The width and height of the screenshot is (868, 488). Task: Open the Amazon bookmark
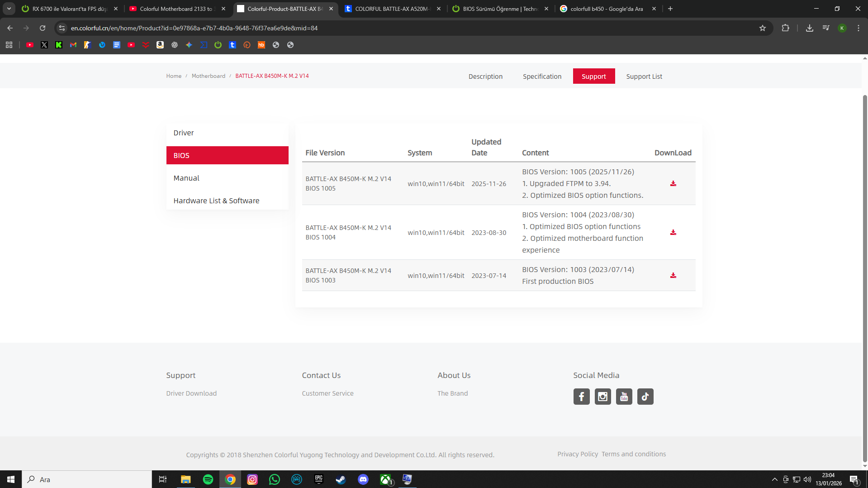pyautogui.click(x=160, y=45)
